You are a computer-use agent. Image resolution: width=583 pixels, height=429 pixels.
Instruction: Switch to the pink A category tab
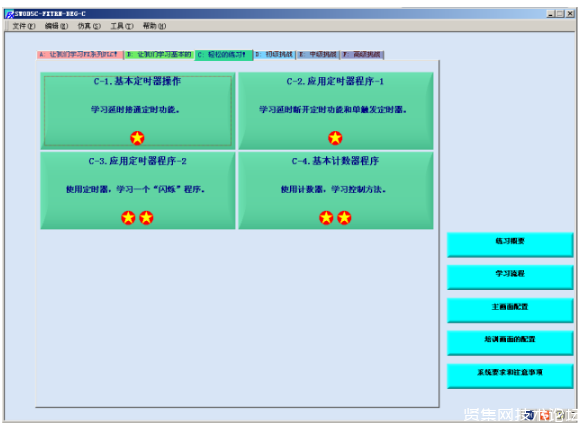click(80, 55)
